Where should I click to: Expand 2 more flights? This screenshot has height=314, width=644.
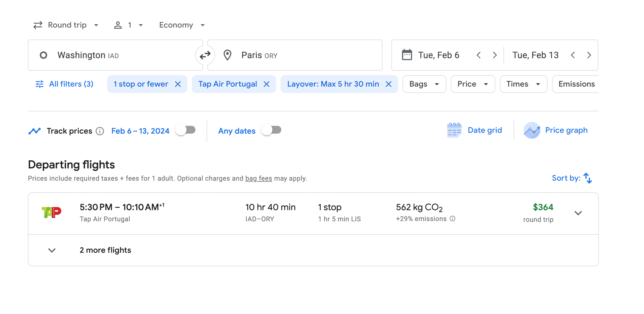coord(105,250)
